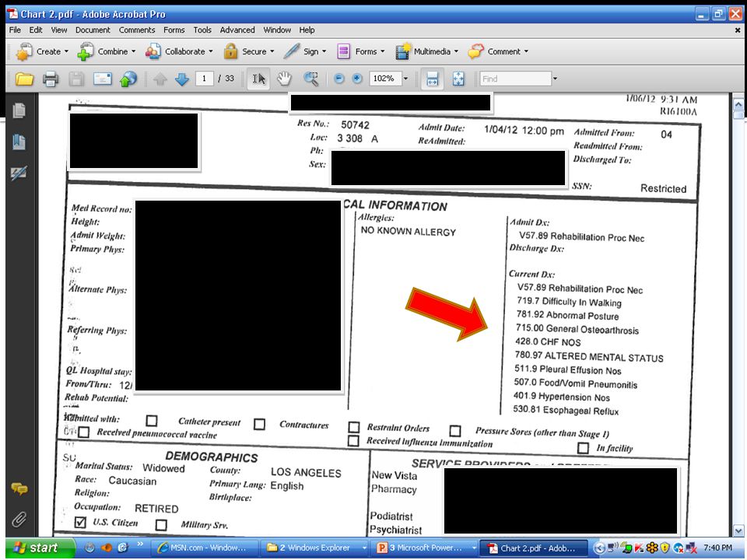Image resolution: width=747 pixels, height=560 pixels.
Task: Open the Pages panel in the sidebar
Action: tap(19, 110)
